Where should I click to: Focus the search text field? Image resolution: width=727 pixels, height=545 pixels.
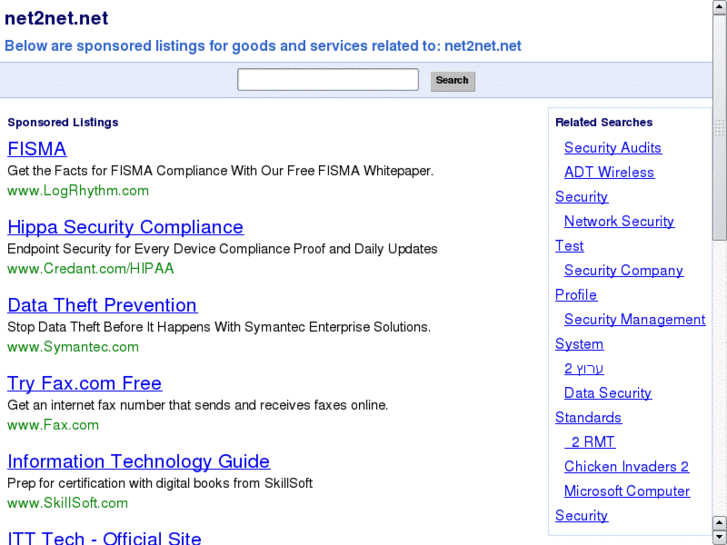click(328, 79)
